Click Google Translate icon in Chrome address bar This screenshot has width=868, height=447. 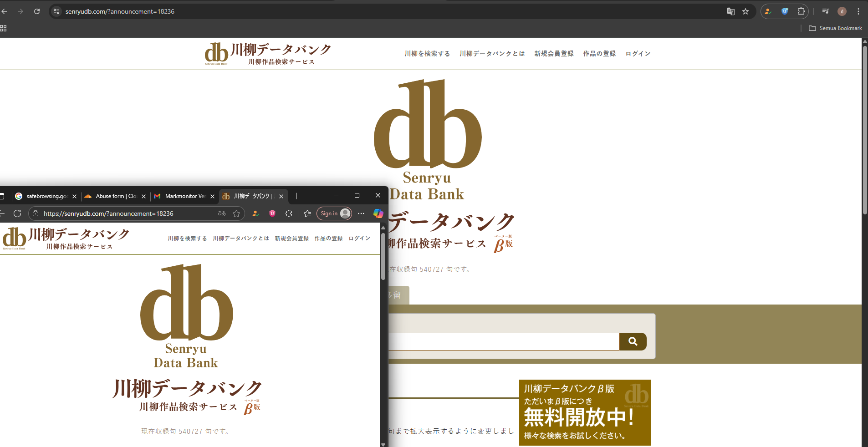tap(730, 11)
